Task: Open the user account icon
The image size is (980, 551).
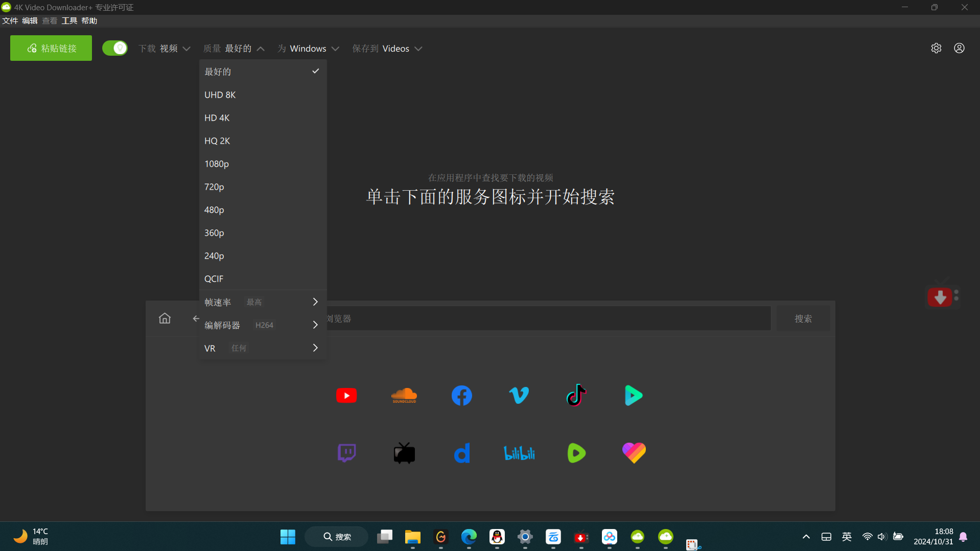Action: pos(959,48)
